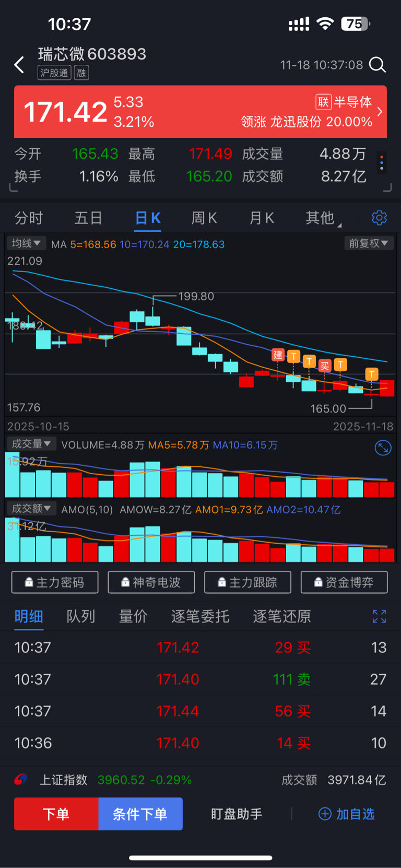This screenshot has width=401, height=868.
Task: Tap the 成交额 8.27亿 value
Action: pos(344,176)
